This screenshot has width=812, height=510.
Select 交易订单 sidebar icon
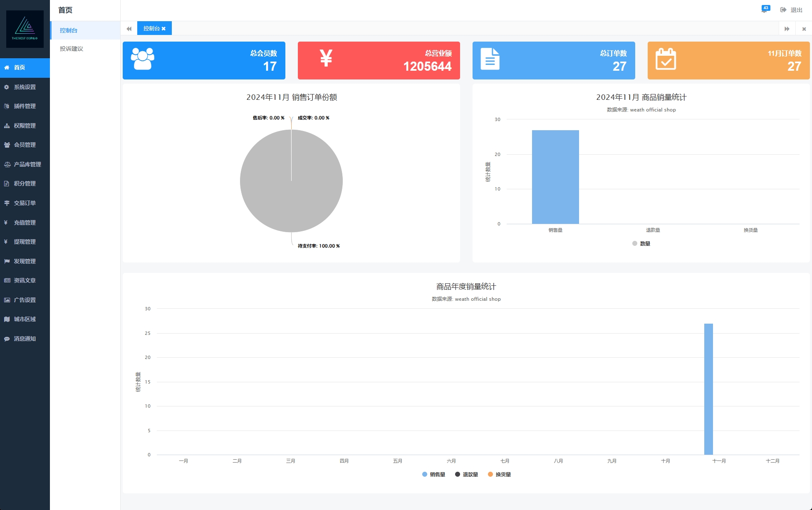tap(7, 202)
